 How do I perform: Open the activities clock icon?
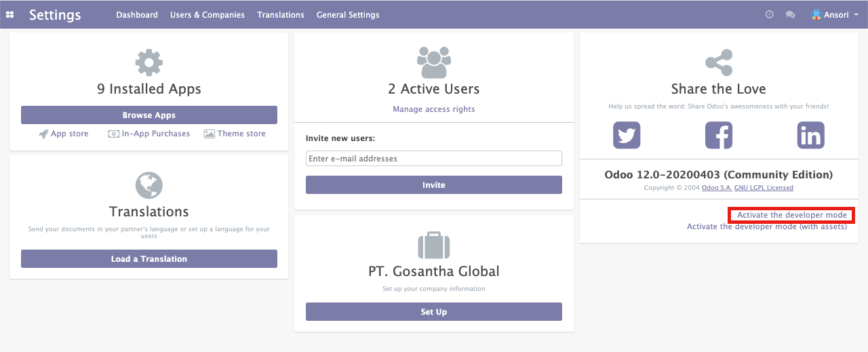pyautogui.click(x=769, y=14)
